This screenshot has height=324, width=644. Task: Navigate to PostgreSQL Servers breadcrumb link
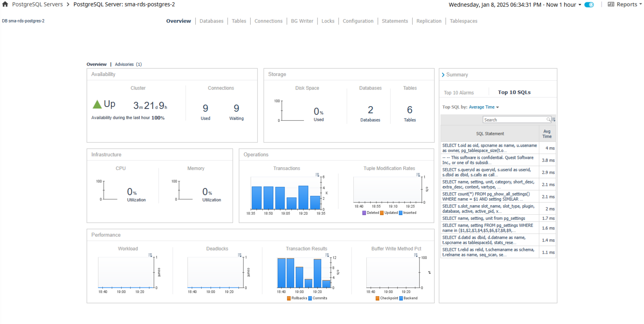click(37, 4)
